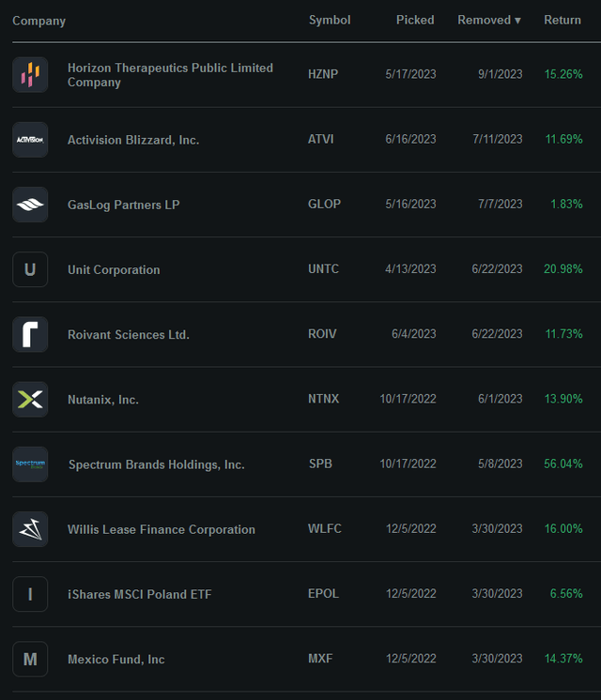Click the Roivant Sciences logo icon
The width and height of the screenshot is (601, 700).
30,334
